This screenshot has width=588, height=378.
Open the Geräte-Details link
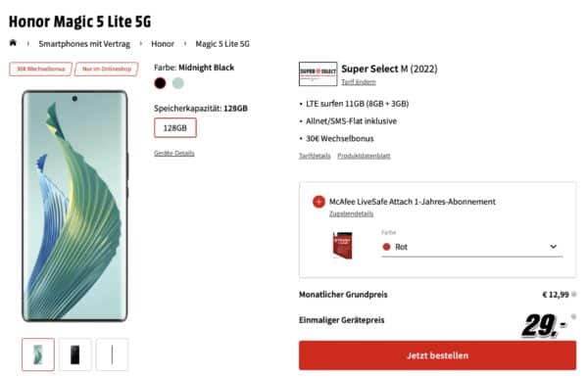pos(174,153)
